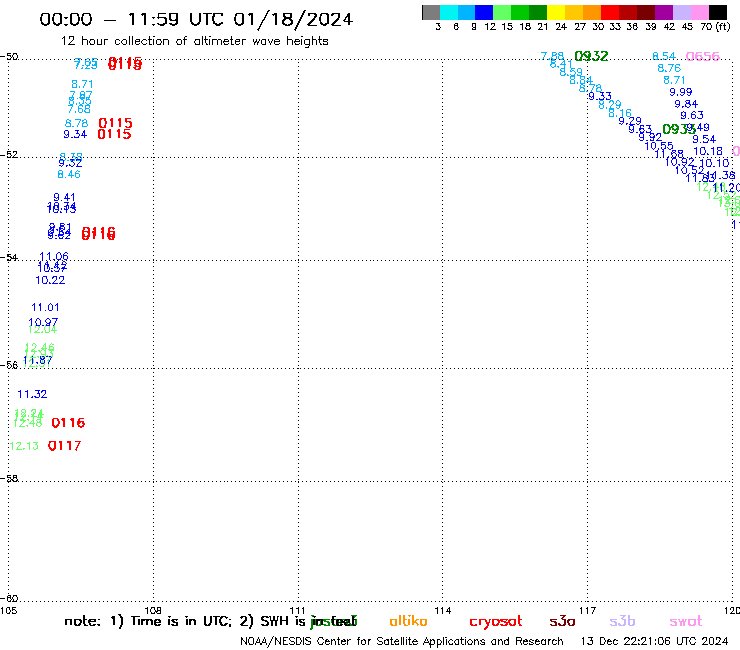
Task: Click the red time stamp '0117'
Action: pyautogui.click(x=65, y=446)
